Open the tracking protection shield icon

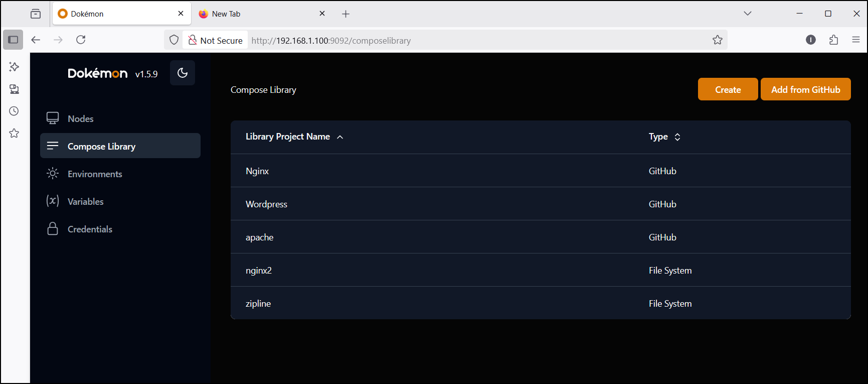pyautogui.click(x=174, y=40)
